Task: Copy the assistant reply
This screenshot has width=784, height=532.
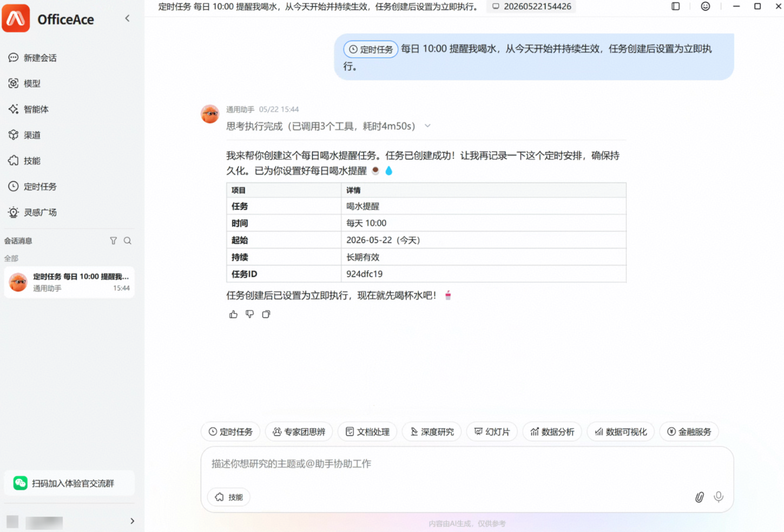Action: coord(266,314)
